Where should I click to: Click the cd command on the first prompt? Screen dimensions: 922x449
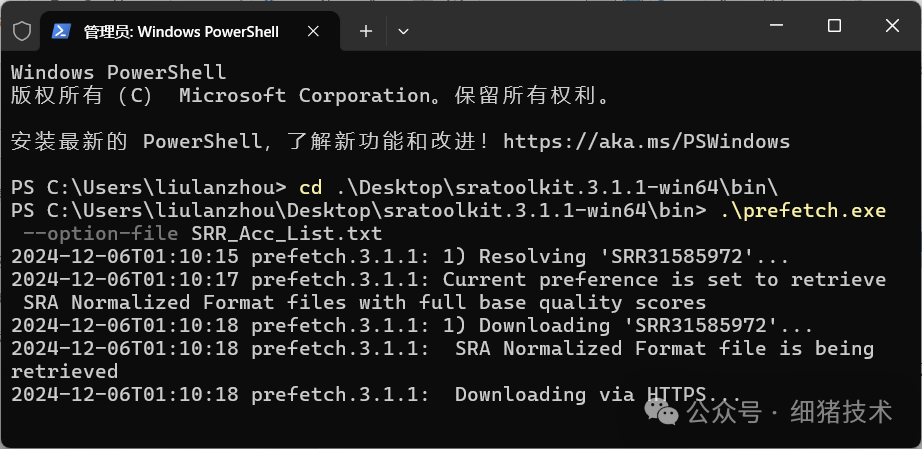[311, 188]
